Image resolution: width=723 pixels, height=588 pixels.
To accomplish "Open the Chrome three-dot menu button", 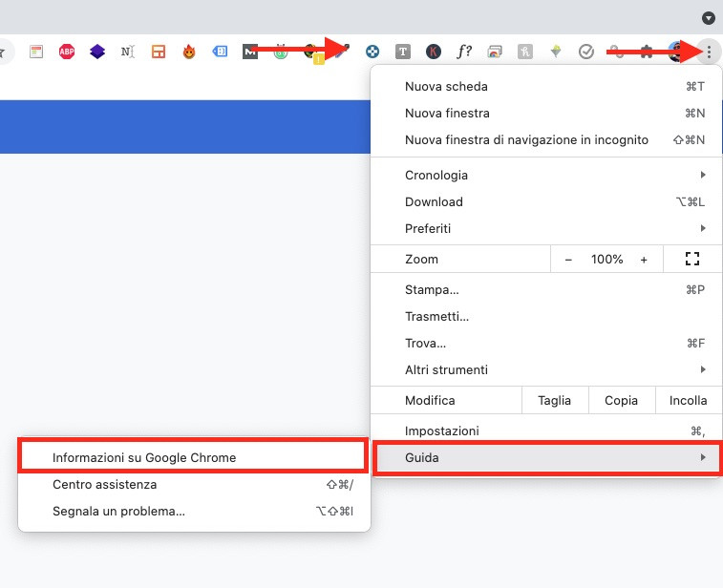I will 709,52.
